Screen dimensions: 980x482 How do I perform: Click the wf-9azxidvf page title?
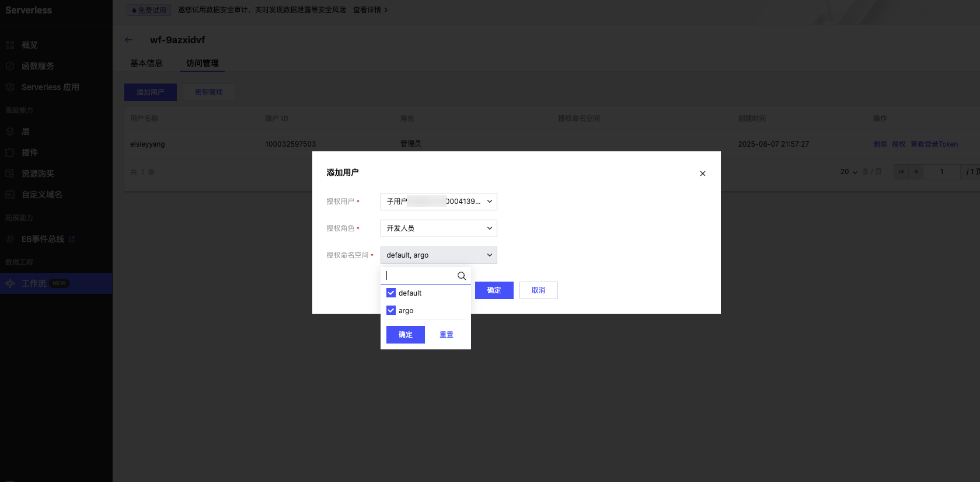[x=177, y=40]
